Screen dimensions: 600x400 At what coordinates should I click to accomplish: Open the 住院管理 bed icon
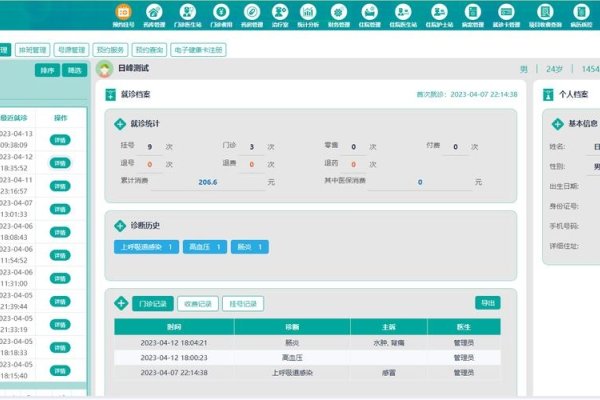[369, 12]
